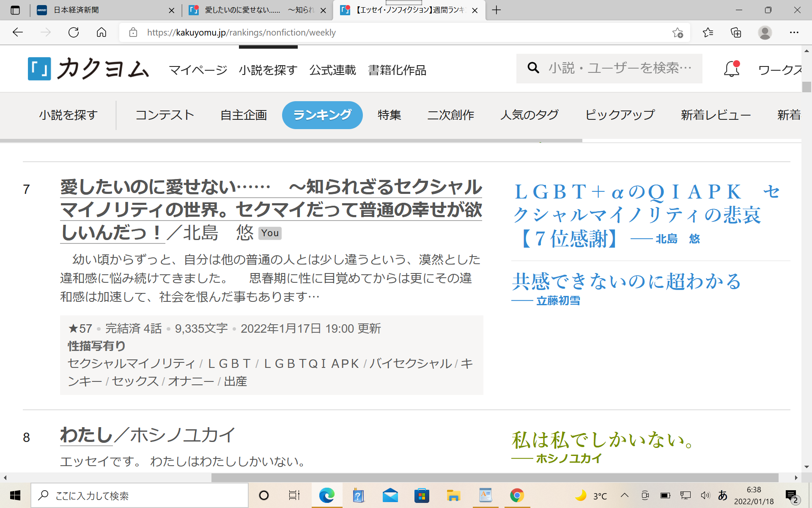Close the 愛したいのに愛せない tab
The height and width of the screenshot is (508, 812).
click(323, 11)
